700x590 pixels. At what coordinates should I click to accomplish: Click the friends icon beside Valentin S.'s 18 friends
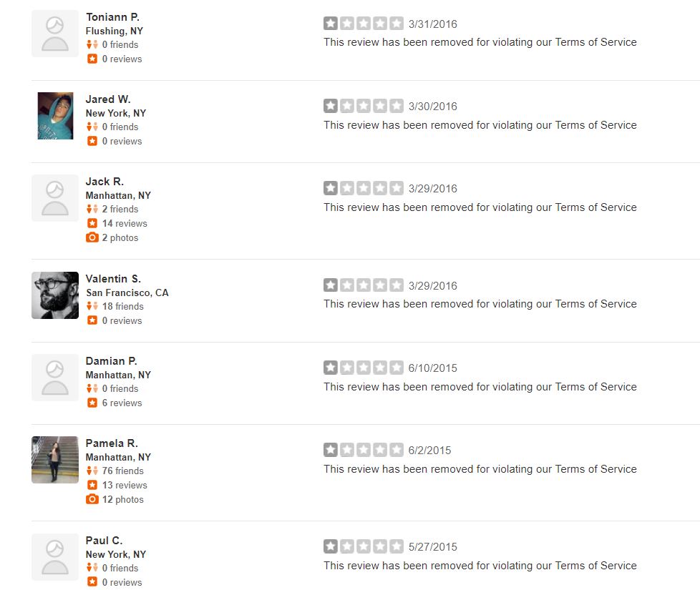click(92, 306)
